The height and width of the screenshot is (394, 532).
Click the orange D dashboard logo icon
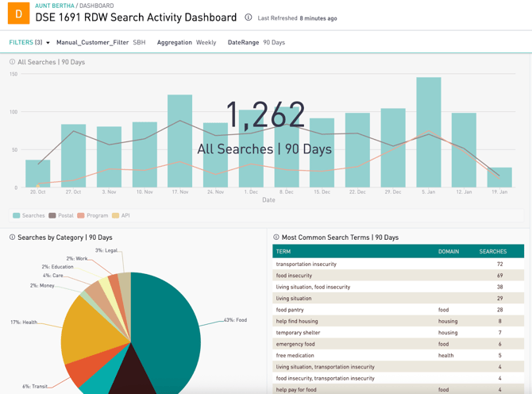[17, 14]
